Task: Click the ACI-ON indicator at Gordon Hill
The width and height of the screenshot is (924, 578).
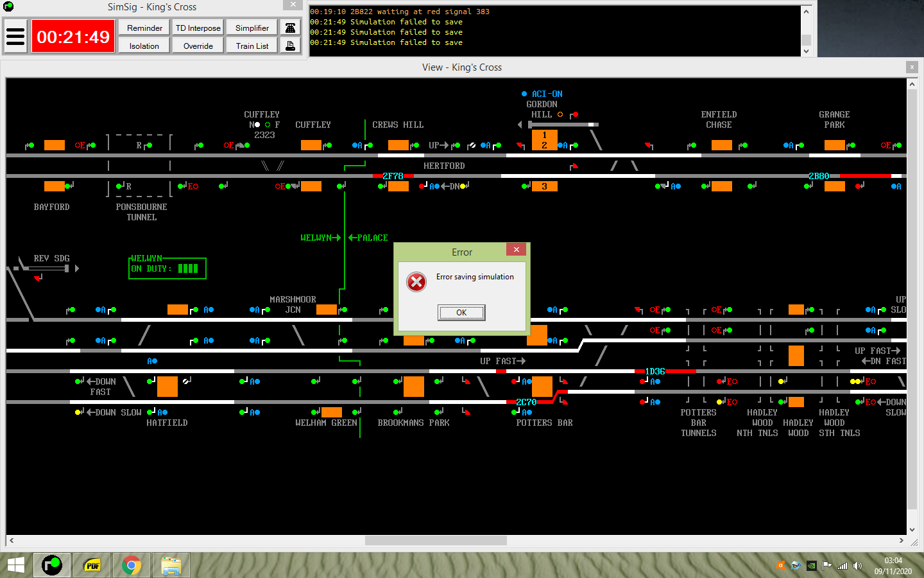Action: (542, 94)
